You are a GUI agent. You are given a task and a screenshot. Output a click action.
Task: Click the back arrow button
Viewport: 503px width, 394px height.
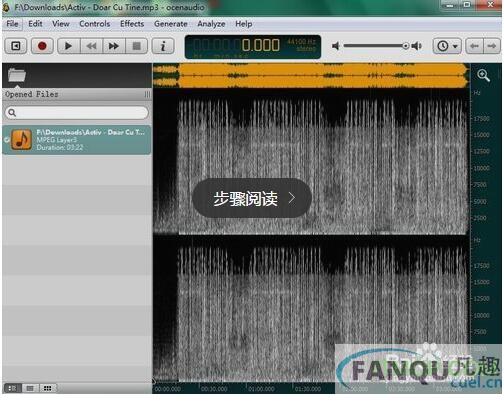coord(474,46)
